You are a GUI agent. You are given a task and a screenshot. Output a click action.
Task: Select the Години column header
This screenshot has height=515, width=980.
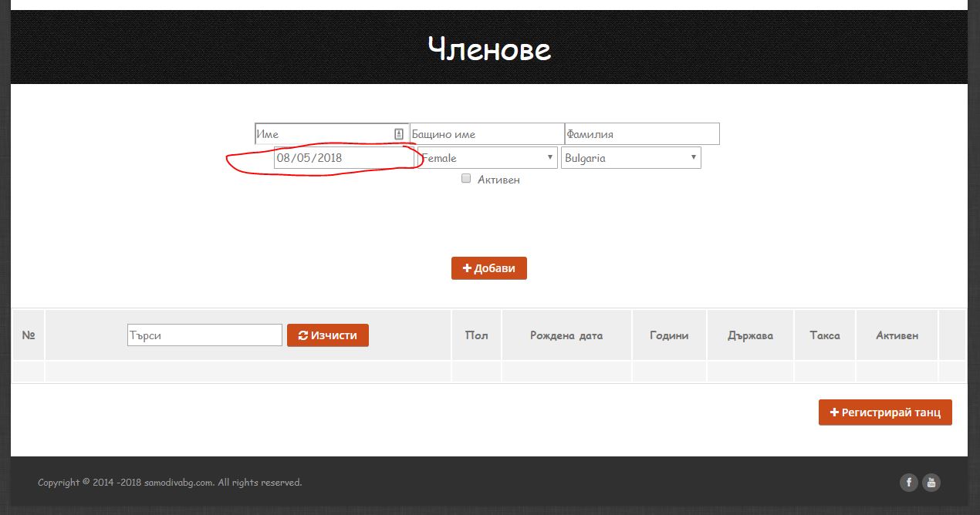click(x=669, y=335)
